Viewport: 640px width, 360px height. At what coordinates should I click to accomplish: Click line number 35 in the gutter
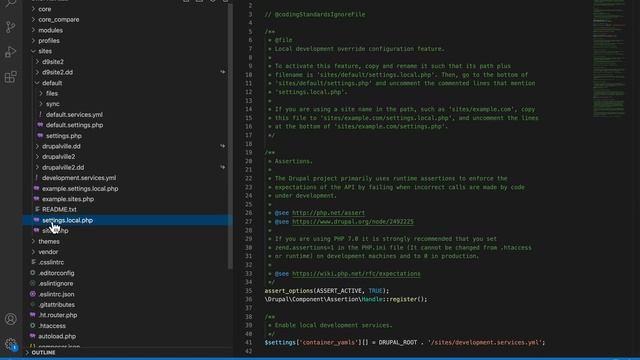point(249,291)
